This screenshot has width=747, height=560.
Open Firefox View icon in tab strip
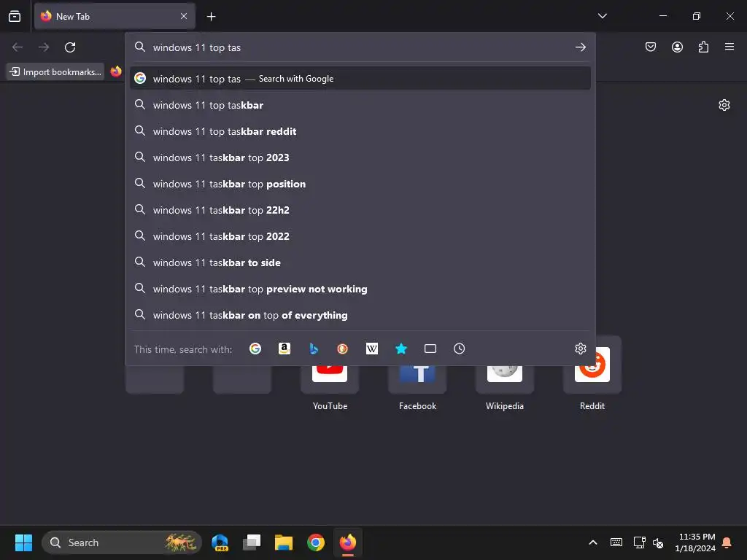[x=15, y=16]
